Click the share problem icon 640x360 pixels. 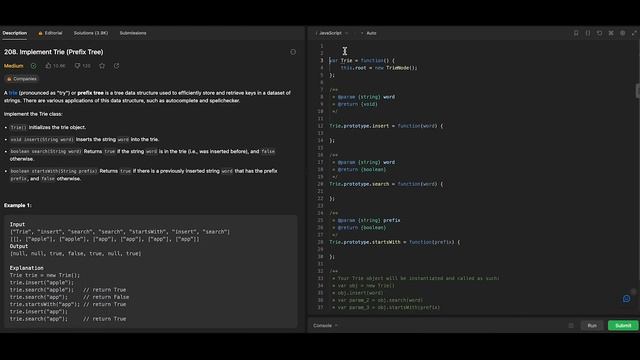(x=116, y=66)
